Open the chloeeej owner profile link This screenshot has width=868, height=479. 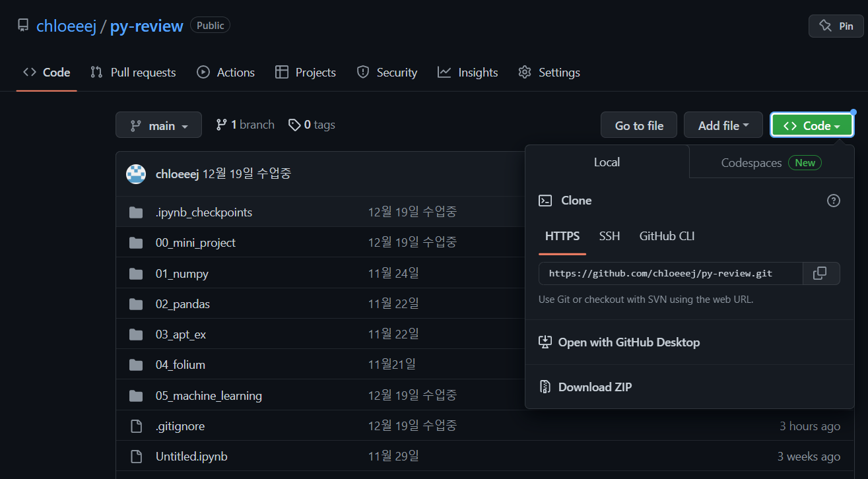point(66,26)
